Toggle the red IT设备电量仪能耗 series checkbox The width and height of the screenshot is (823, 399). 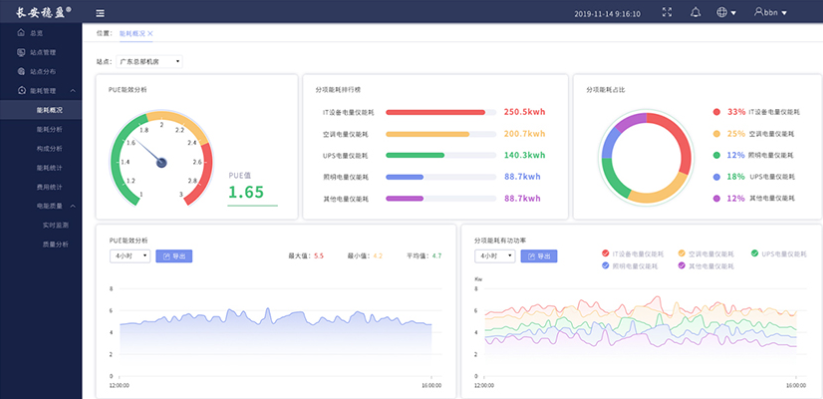point(606,254)
